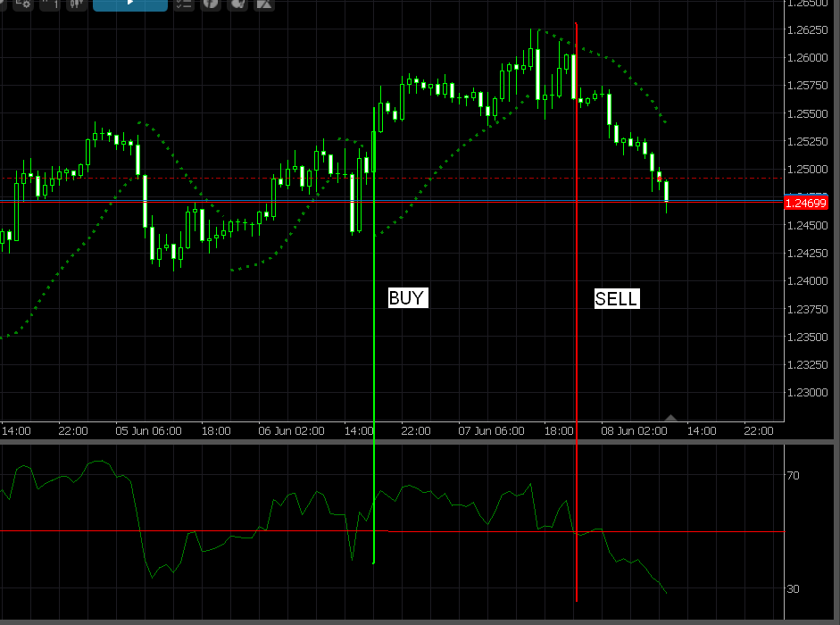
Task: Click the 1.26000 level on price scale
Action: point(811,58)
